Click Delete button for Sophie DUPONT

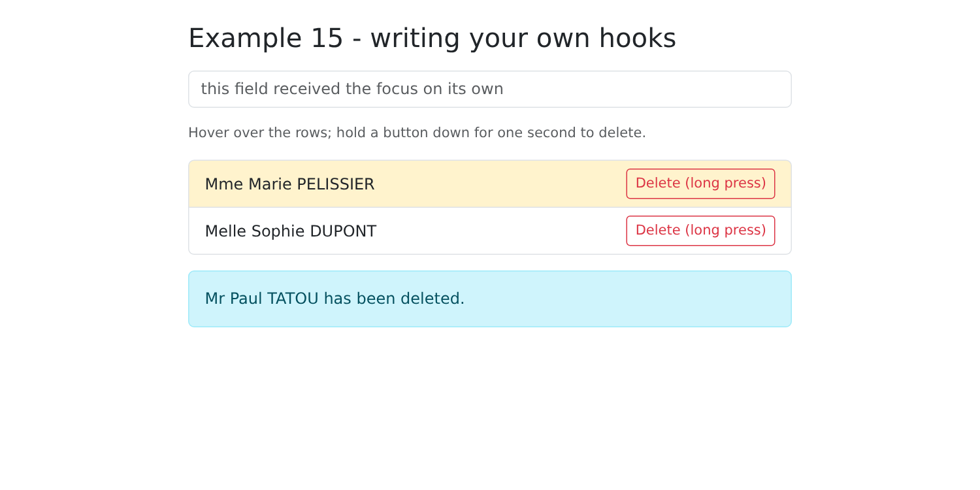(700, 231)
